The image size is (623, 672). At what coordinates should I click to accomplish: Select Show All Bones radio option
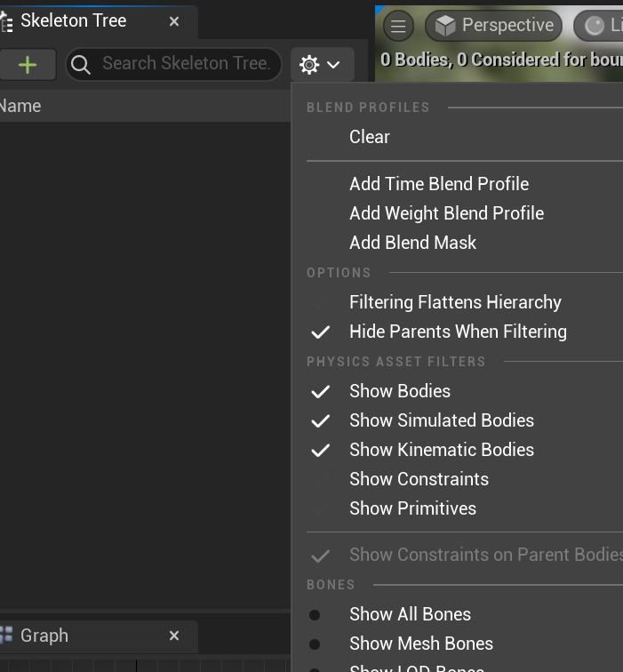(410, 614)
